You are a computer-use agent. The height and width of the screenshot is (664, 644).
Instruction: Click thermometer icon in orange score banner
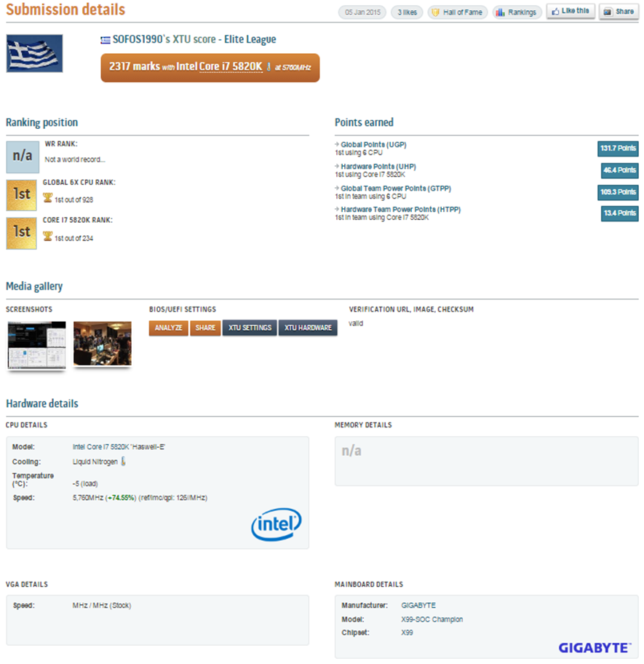(269, 67)
